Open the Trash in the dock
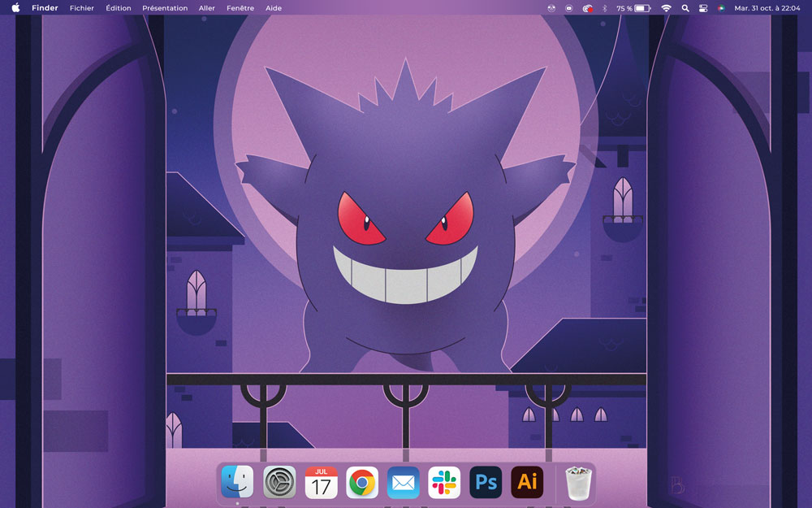 (578, 483)
